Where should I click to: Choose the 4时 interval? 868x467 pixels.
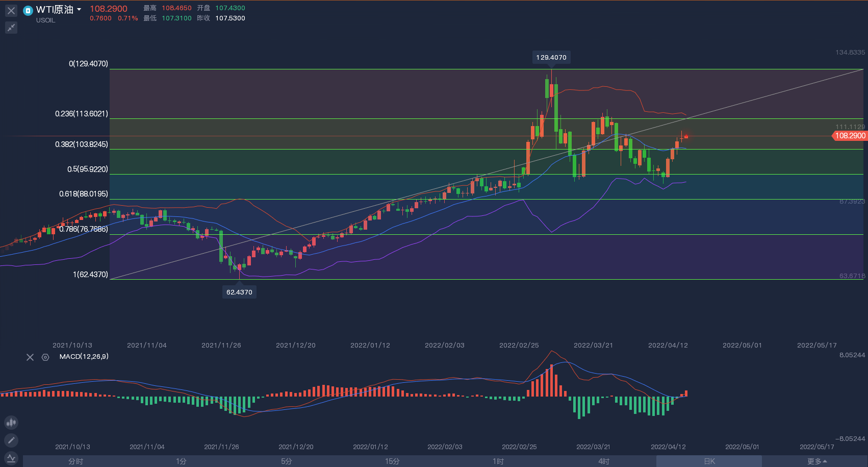pyautogui.click(x=604, y=461)
